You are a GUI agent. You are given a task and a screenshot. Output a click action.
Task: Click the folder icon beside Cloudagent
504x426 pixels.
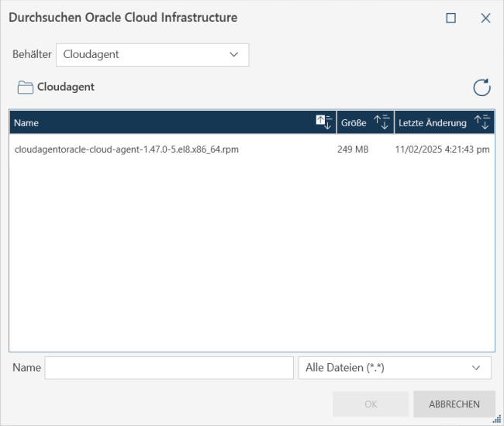tap(25, 88)
